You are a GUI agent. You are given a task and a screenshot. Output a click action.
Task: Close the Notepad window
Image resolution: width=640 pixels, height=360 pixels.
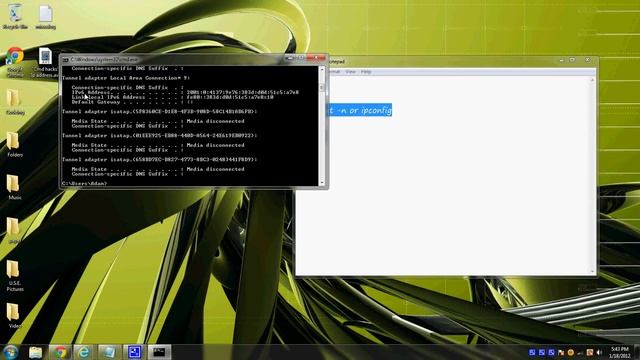pyautogui.click(x=587, y=60)
